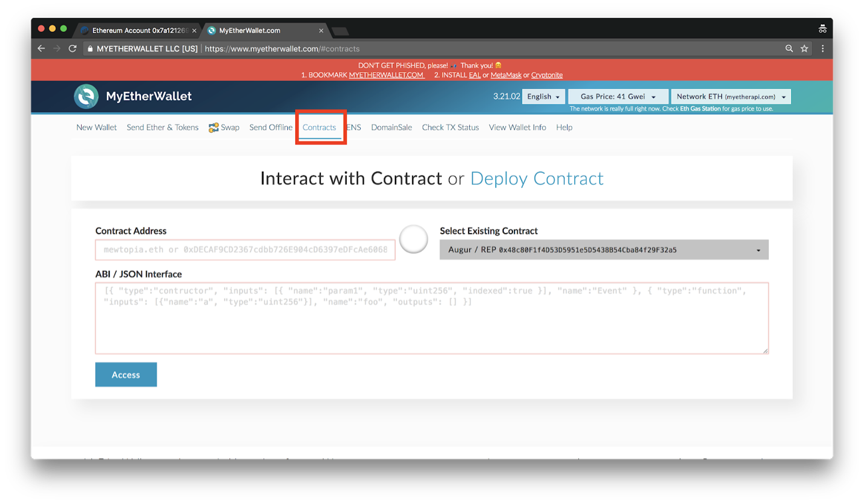Click the Deploy Contract link

pos(537,178)
